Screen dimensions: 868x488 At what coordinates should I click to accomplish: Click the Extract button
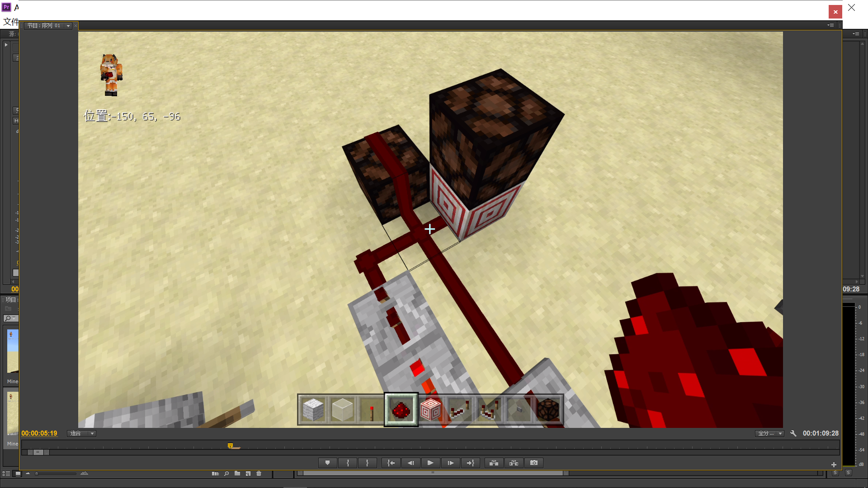click(x=514, y=463)
